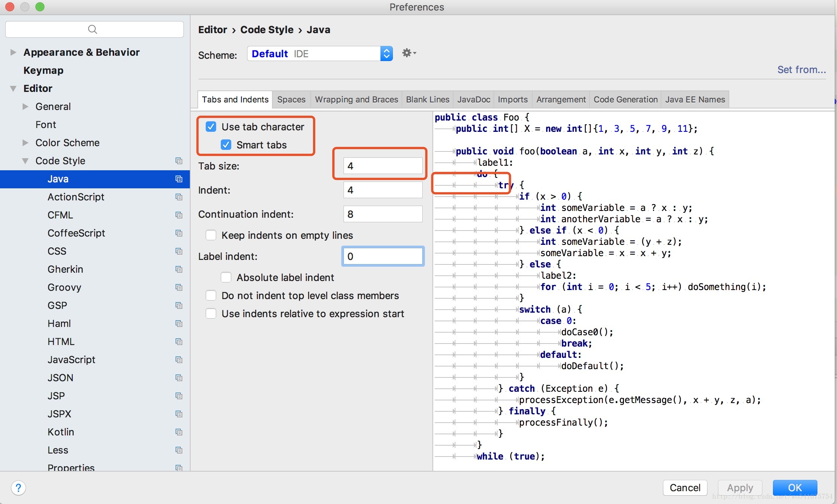The image size is (837, 504).
Task: Open the JavaDoc tab
Action: 473,99
